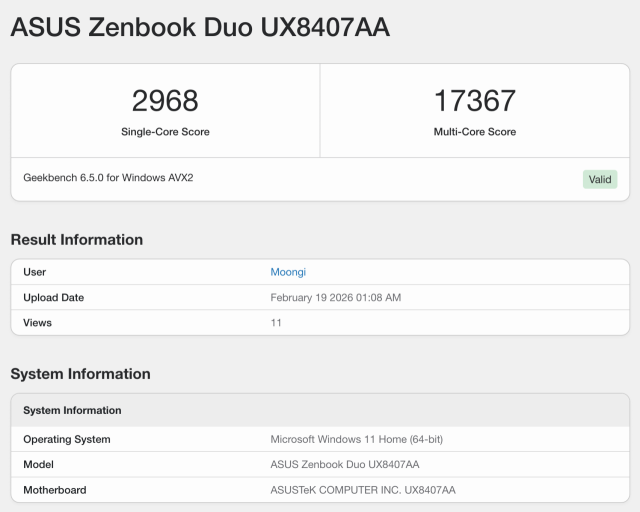
Task: Click the 17367 multi-core score number
Action: 475,101
